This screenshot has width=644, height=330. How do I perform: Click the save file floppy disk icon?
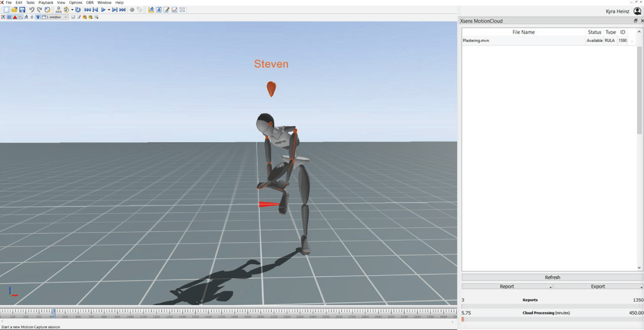pos(22,10)
